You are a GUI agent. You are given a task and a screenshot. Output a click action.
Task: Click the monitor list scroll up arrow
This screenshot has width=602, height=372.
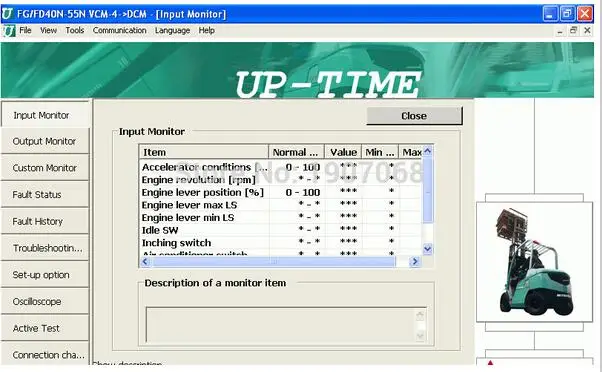(x=428, y=151)
